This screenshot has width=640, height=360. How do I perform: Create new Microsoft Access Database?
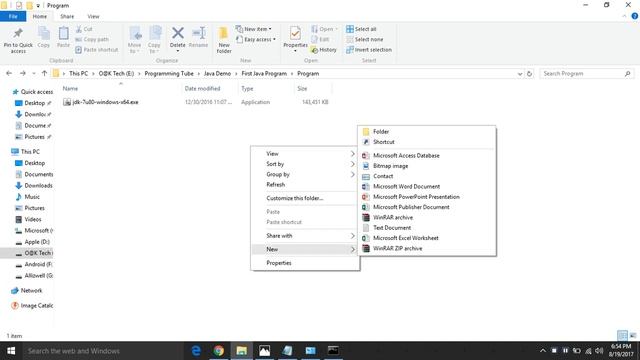427,156
